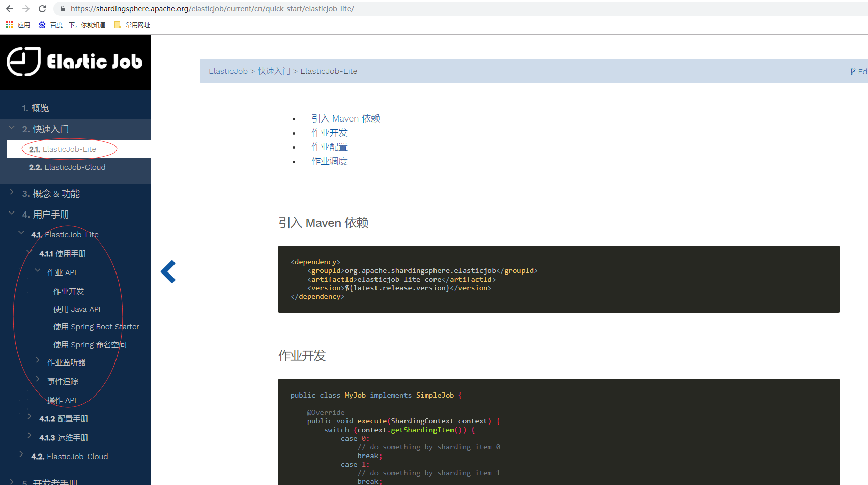Click the browser forward arrow
Viewport: 868px width, 485px height.
26,9
